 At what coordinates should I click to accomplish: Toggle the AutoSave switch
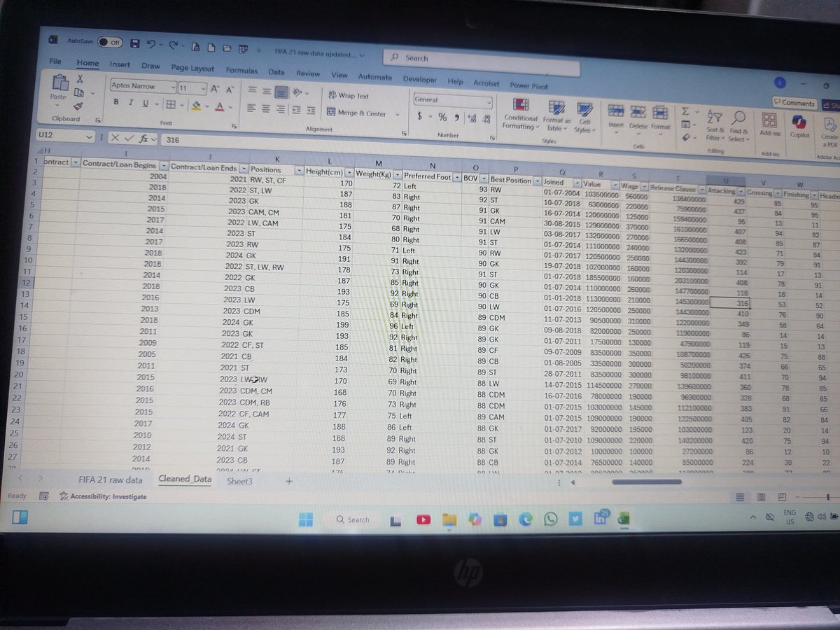(x=111, y=42)
